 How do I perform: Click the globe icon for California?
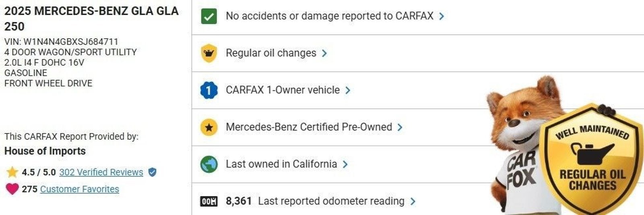(x=208, y=164)
